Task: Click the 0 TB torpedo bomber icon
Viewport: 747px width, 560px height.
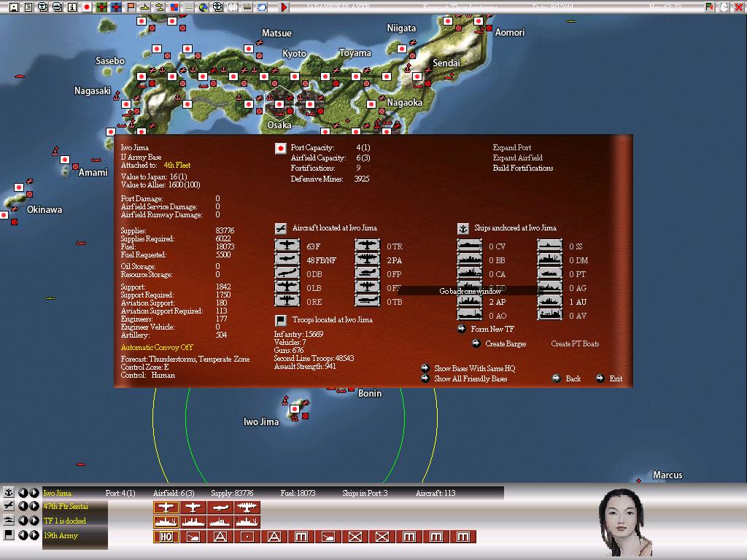Action: 368,300
